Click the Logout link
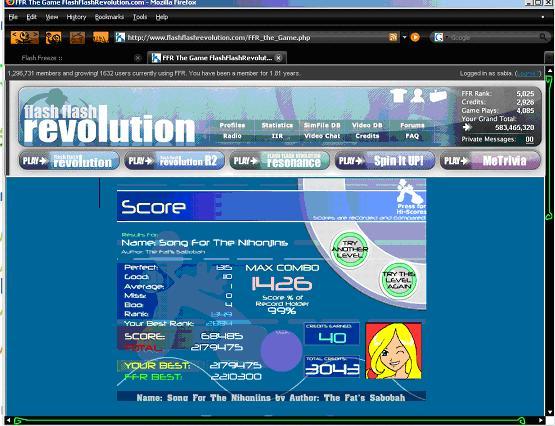Screen dimensions: 555x426 point(528,74)
